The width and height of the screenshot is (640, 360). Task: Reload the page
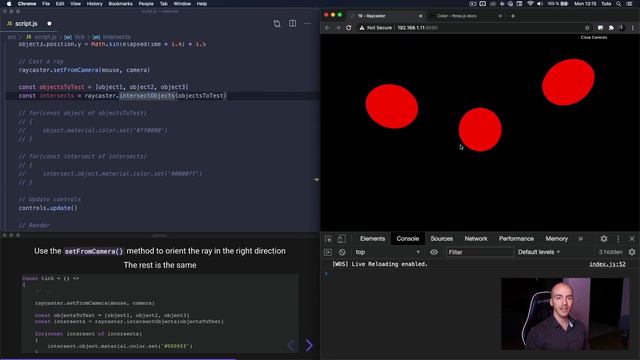click(349, 28)
